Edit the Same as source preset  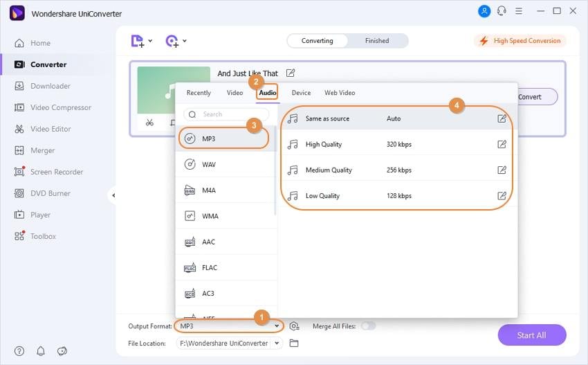click(x=502, y=118)
